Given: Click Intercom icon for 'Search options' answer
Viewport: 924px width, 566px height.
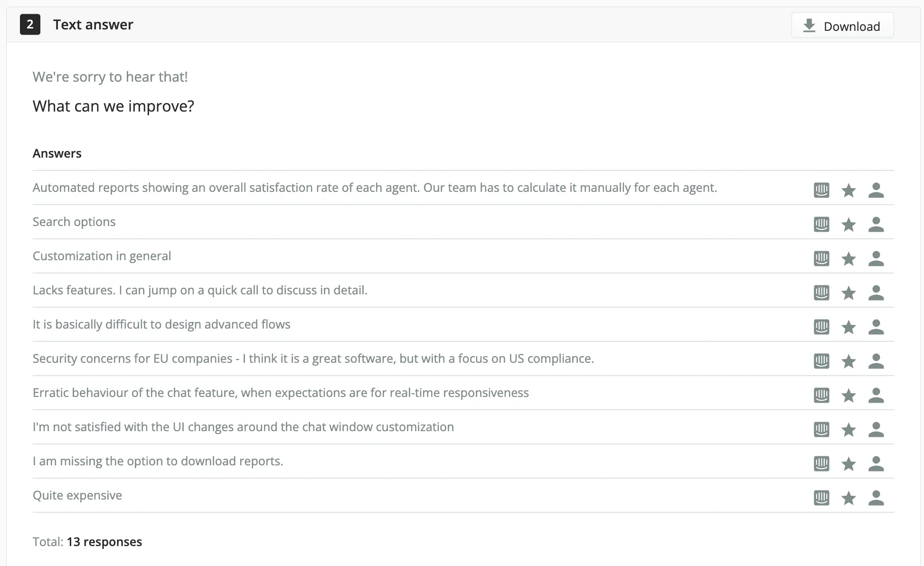Looking at the screenshot, I should click(x=821, y=224).
